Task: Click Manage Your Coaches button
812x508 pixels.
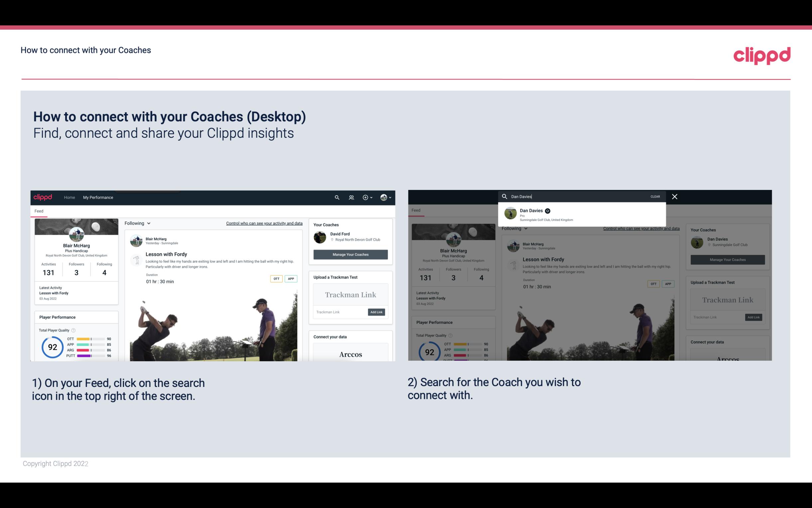Action: click(x=350, y=254)
